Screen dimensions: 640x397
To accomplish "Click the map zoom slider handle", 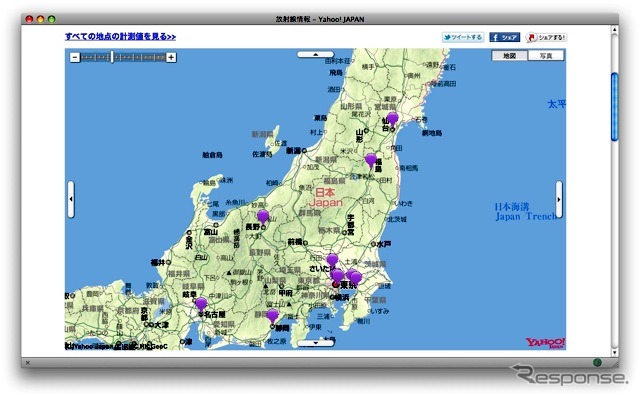I will [112, 58].
